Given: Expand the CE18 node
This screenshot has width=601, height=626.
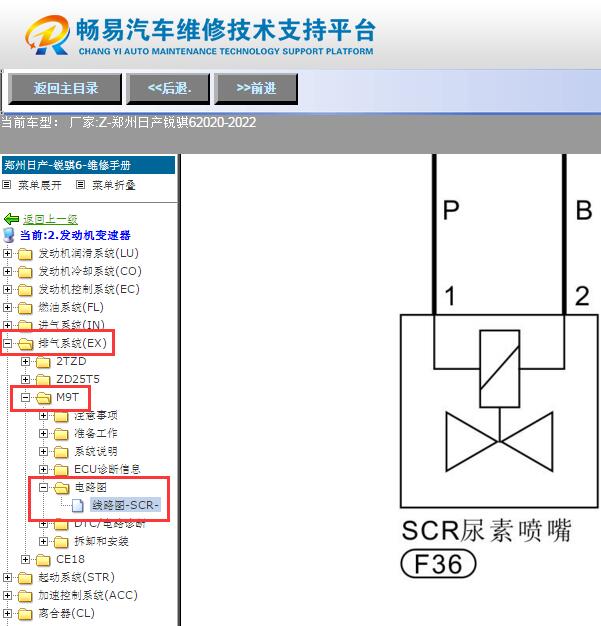Looking at the screenshot, I should tap(26, 559).
